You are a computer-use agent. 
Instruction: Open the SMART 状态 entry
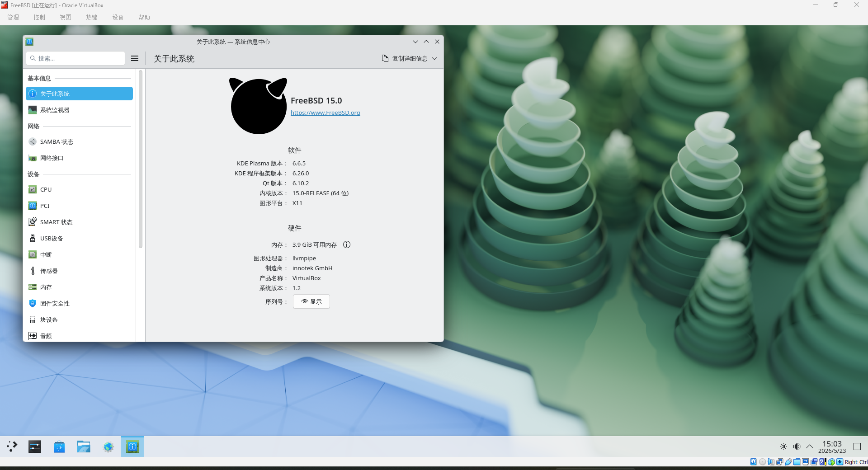(79, 222)
